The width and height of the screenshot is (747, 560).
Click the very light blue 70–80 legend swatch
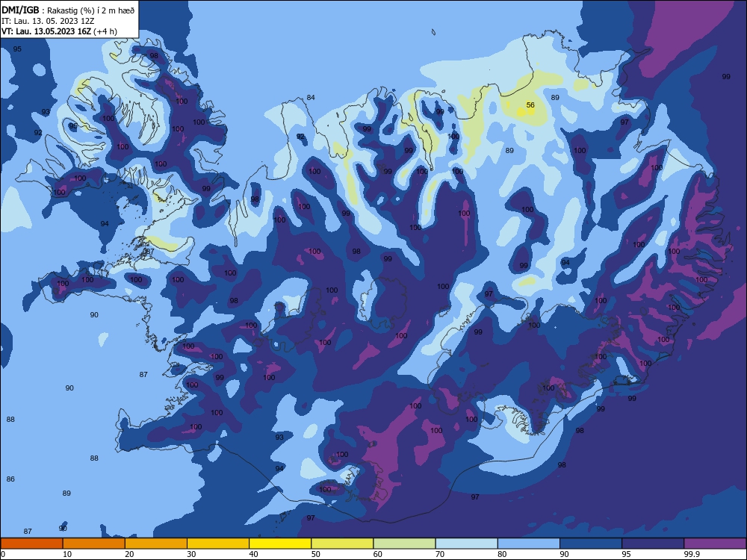pyautogui.click(x=467, y=544)
